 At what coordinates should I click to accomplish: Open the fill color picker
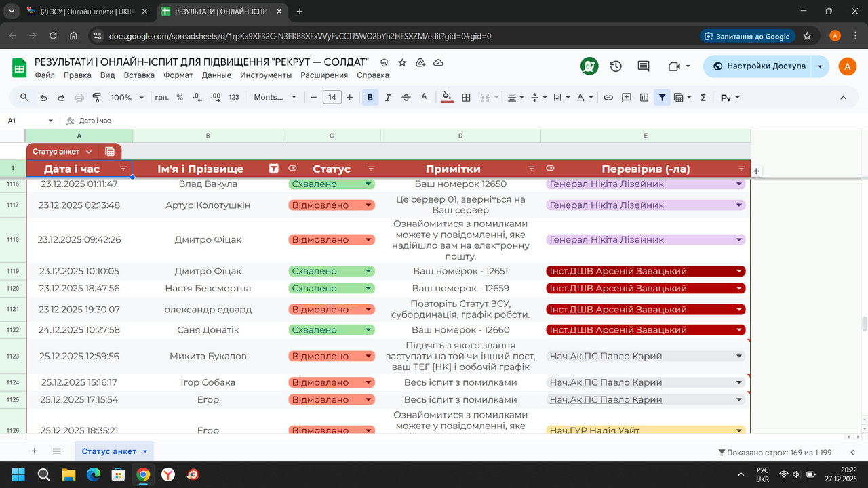(447, 98)
